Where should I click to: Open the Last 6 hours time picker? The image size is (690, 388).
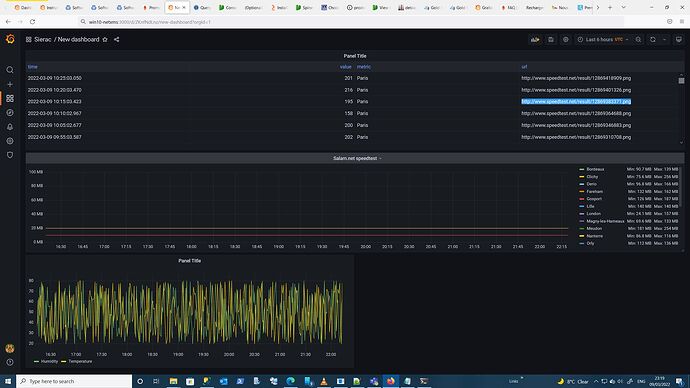point(603,40)
